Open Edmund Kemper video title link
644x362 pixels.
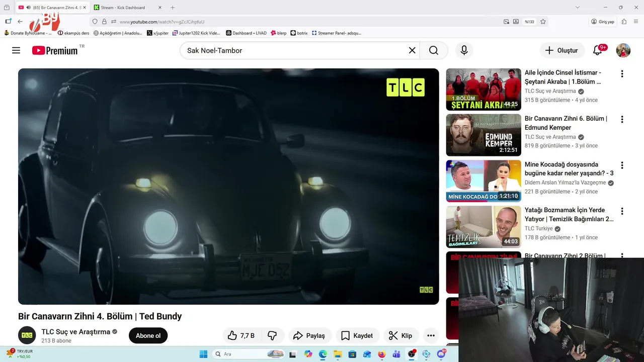pos(566,123)
